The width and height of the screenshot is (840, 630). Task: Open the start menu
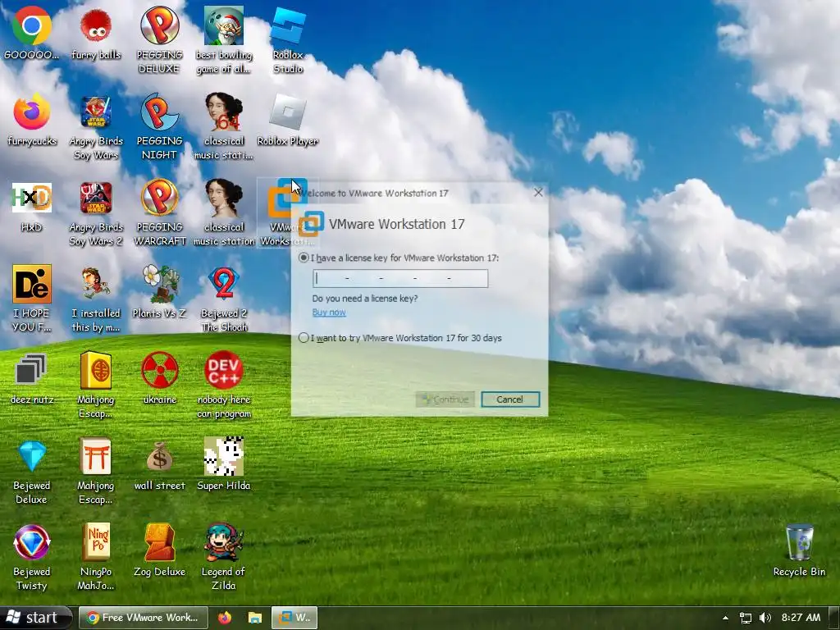(x=35, y=618)
